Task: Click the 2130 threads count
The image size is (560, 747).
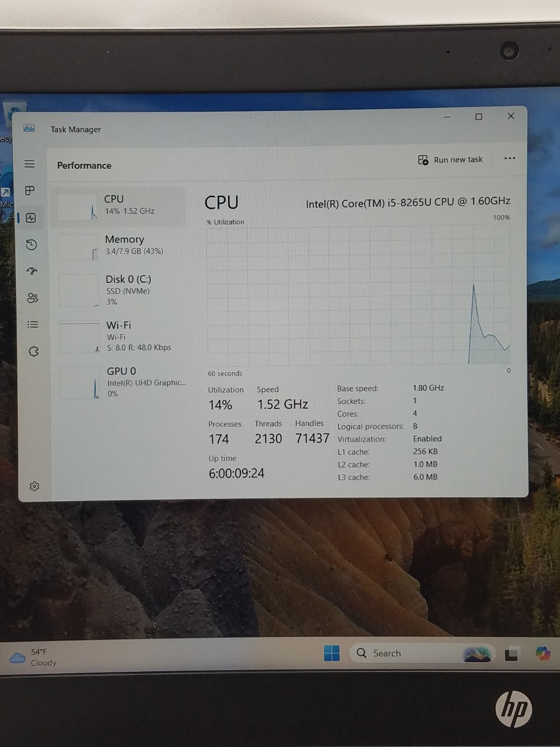Action: [268, 439]
